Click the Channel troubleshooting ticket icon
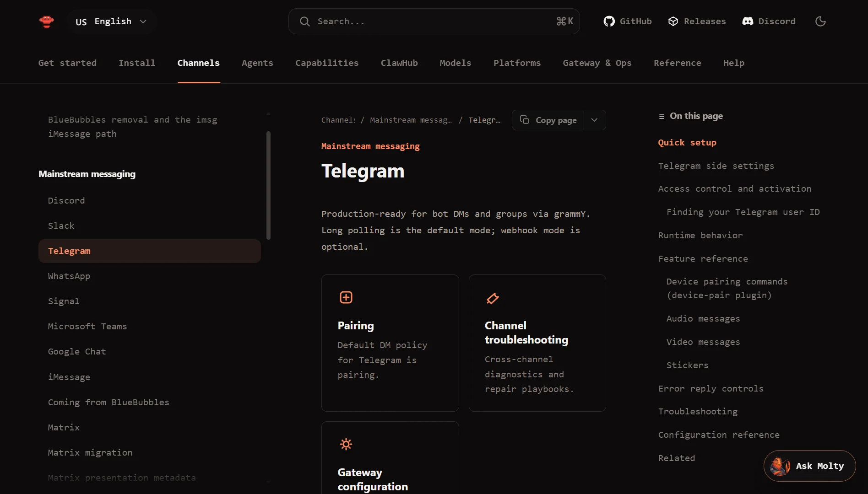868x494 pixels. pos(493,299)
